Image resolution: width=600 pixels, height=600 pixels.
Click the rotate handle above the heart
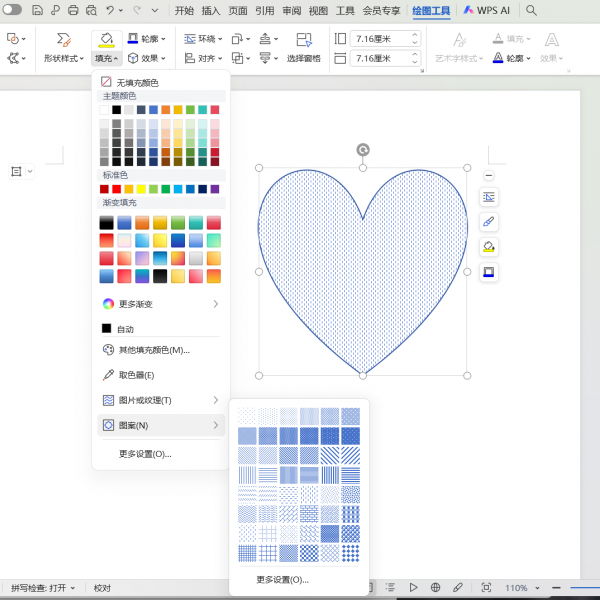pyautogui.click(x=362, y=150)
